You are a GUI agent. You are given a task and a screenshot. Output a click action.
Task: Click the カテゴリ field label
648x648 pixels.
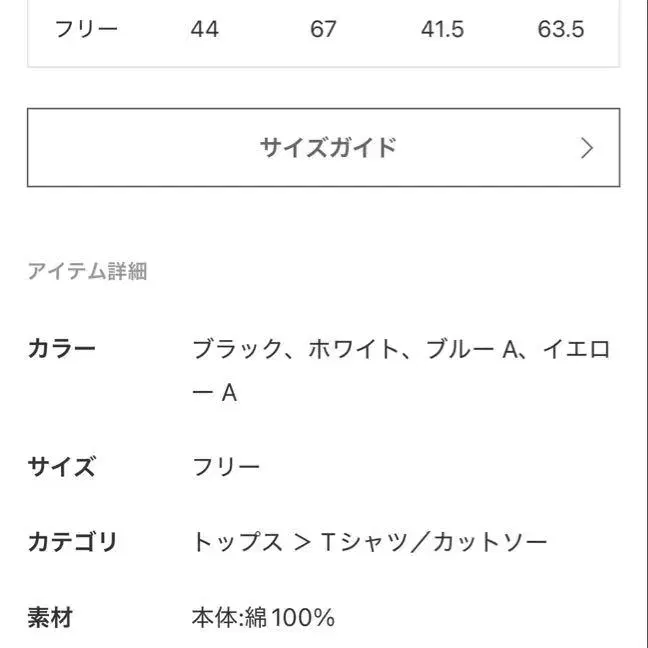tap(72, 543)
